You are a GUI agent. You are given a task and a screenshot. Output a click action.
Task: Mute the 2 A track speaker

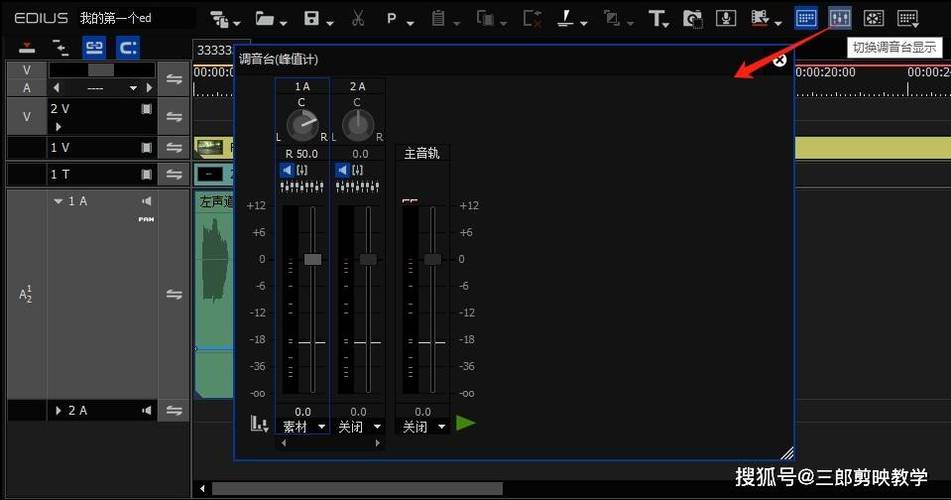coord(146,411)
